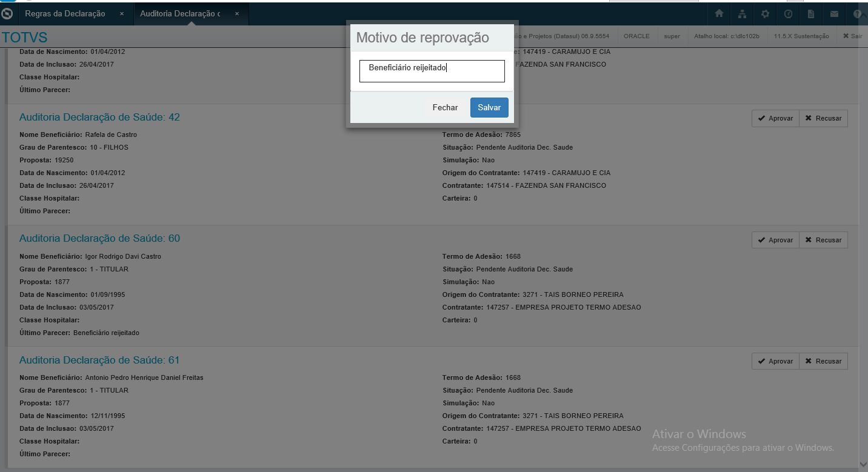Click the Motivo de reprovação text field
The width and height of the screenshot is (868, 472).
point(432,70)
